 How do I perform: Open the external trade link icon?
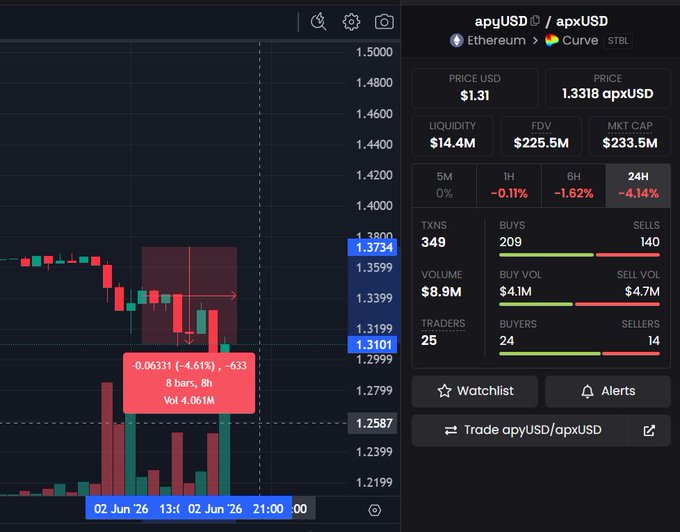[x=649, y=430]
